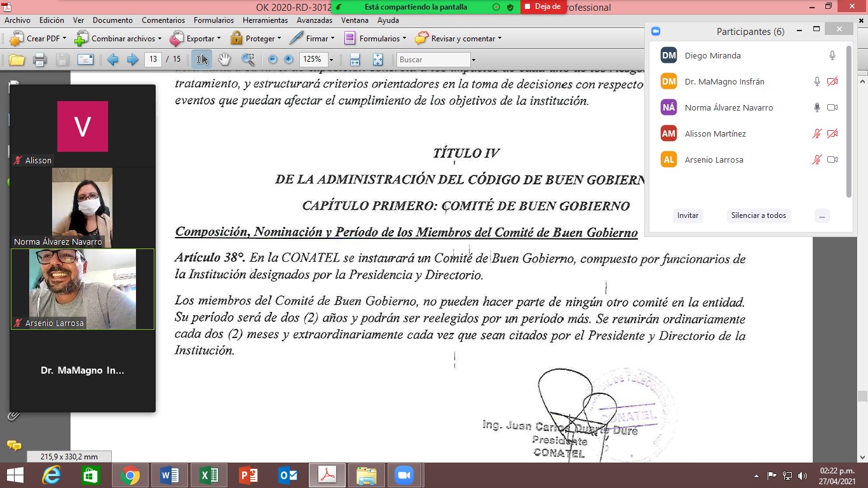Select the text Select tool
This screenshot has height=488, width=868.
click(x=202, y=60)
